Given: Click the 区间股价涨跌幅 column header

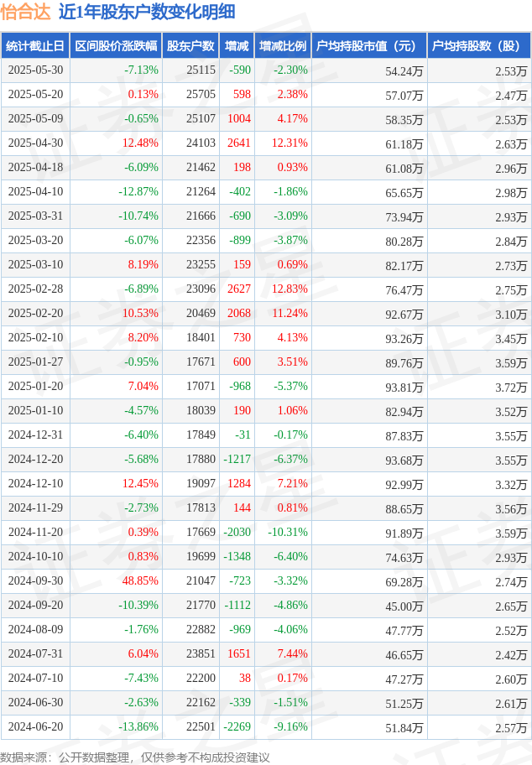Looking at the screenshot, I should pyautogui.click(x=115, y=46).
